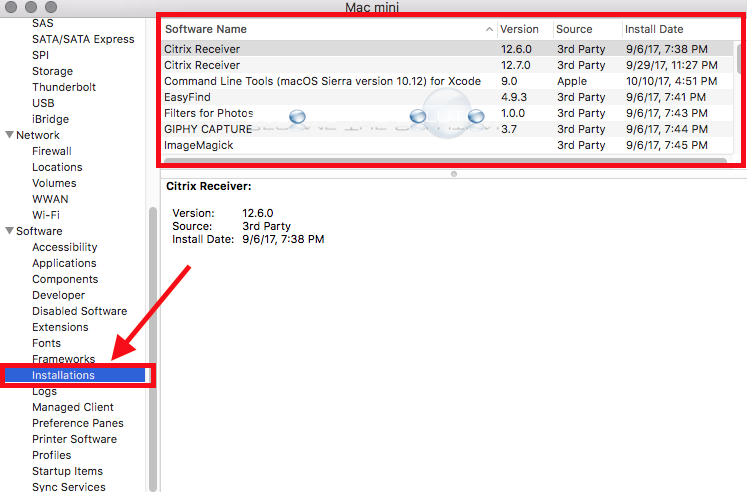Click the sidebar vertical scrollbar
This screenshot has height=492, width=747.
(x=152, y=348)
